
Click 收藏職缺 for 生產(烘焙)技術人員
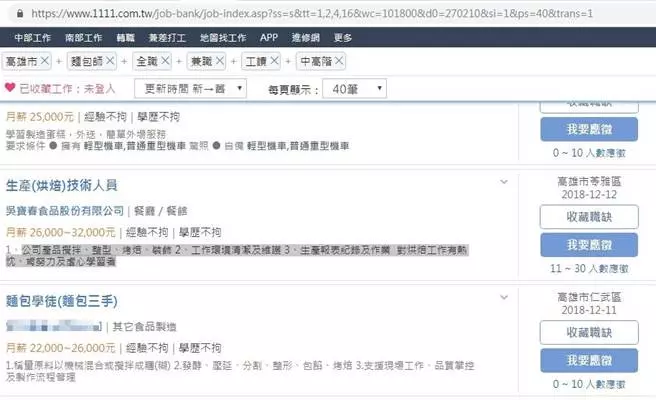click(589, 217)
